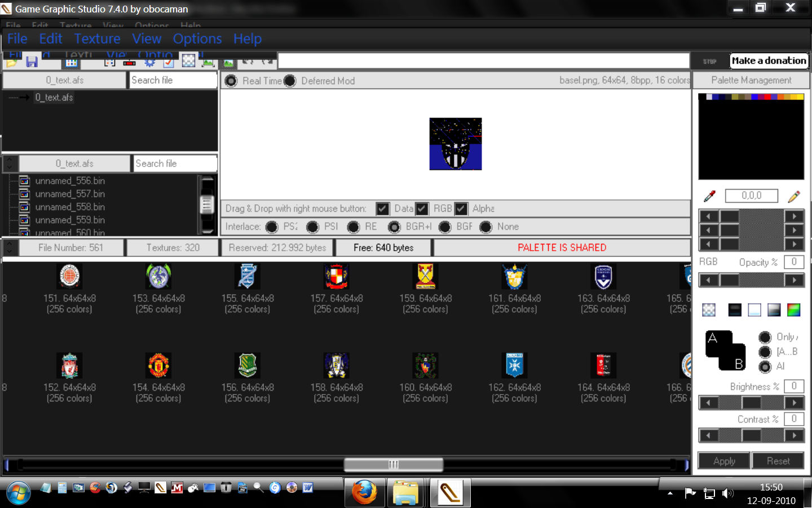Click the white preset swatch
812x508 pixels.
point(754,310)
